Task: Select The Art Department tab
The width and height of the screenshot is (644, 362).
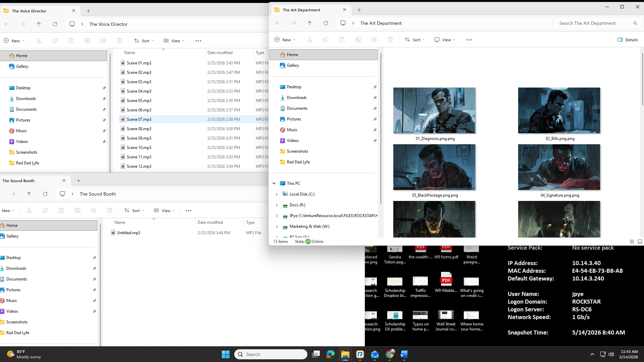Action: tap(310, 10)
